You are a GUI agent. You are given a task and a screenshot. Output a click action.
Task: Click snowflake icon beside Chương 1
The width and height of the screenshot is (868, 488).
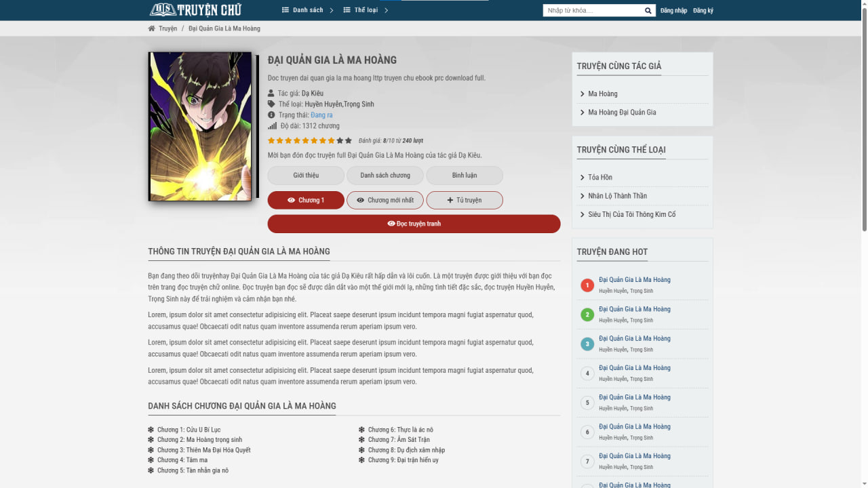151,430
